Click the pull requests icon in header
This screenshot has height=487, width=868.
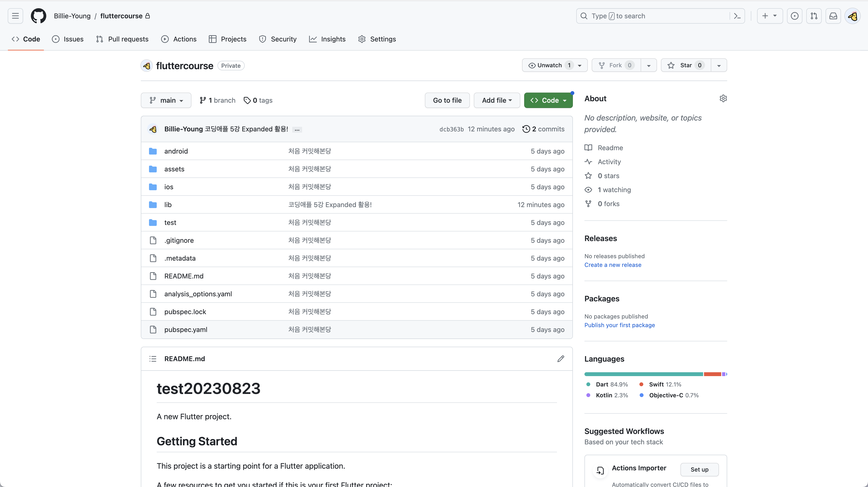(x=814, y=16)
